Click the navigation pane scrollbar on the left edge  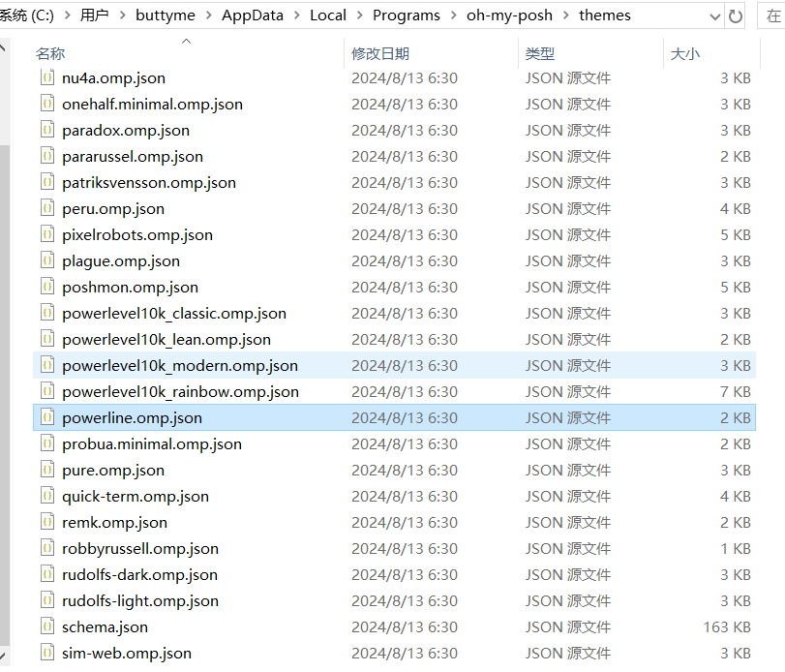click(x=4, y=339)
